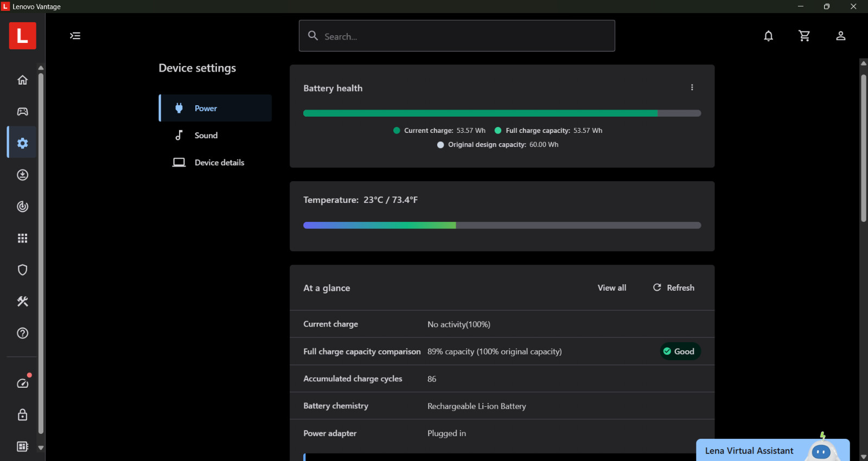Image resolution: width=868 pixels, height=461 pixels.
Task: Open the user account icon
Action: point(840,36)
